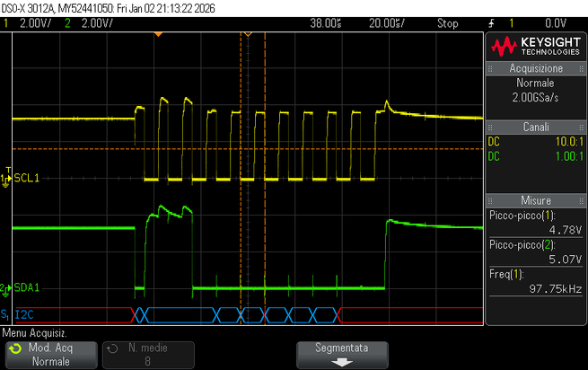Click the orange trigger position marker triangle
Screen dimensions: 588x370
coord(158,34)
